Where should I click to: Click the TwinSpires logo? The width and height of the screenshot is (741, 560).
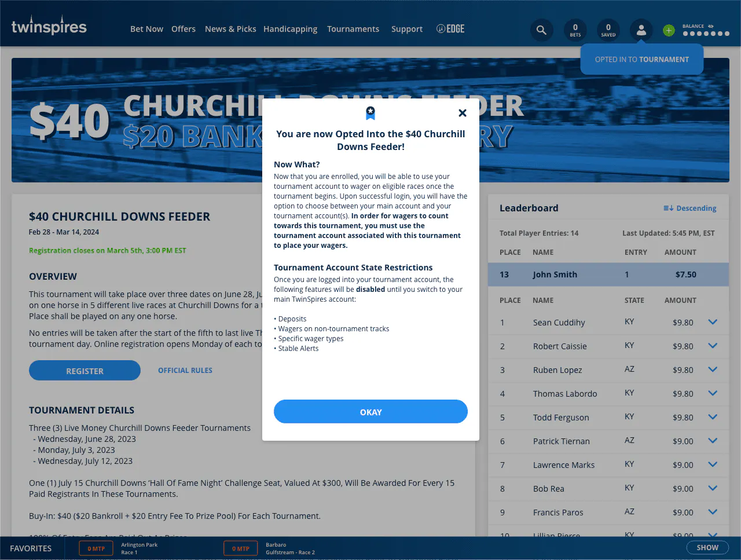click(x=49, y=26)
